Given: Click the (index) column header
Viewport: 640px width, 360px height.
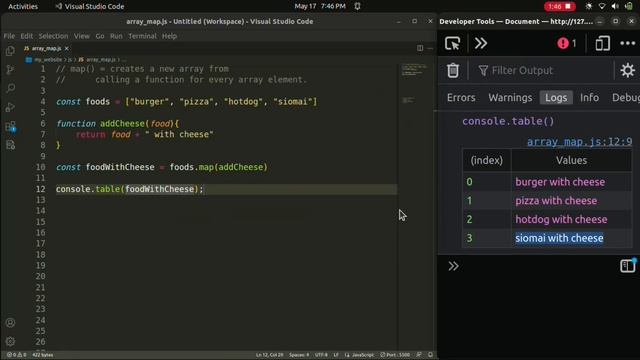Looking at the screenshot, I should pos(487,160).
